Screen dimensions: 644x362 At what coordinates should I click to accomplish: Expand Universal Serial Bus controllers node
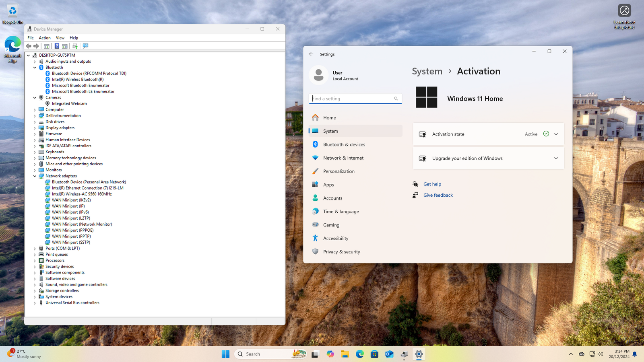click(x=35, y=303)
